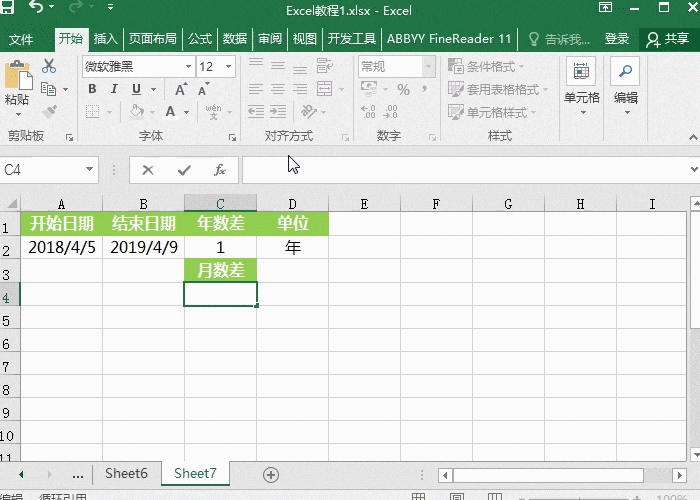Click the 共享 Share button

(668, 39)
